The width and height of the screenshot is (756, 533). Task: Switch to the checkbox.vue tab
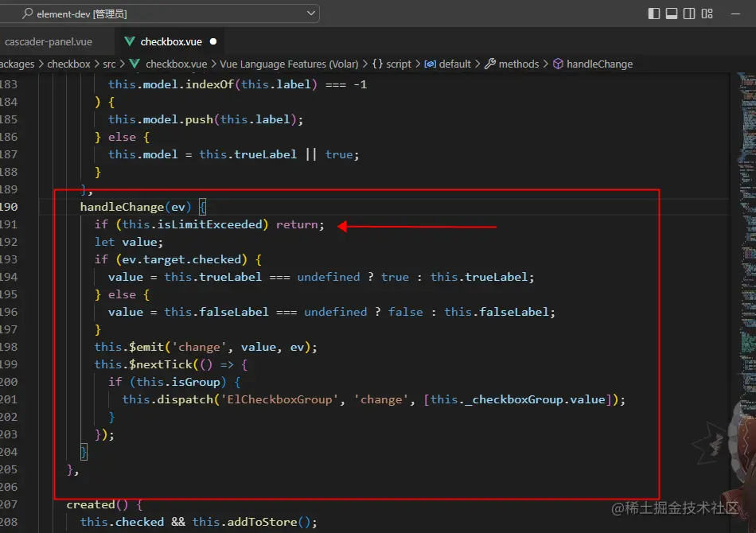tap(171, 42)
